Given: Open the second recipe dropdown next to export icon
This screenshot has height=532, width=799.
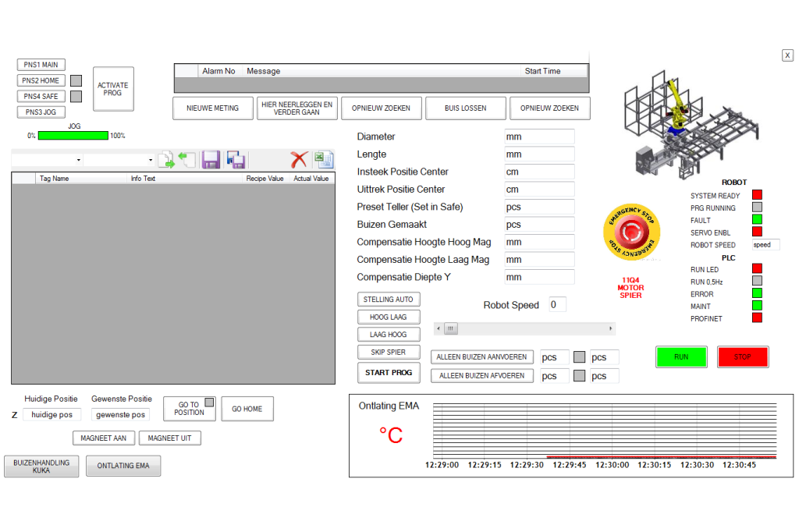Looking at the screenshot, I should 119,160.
